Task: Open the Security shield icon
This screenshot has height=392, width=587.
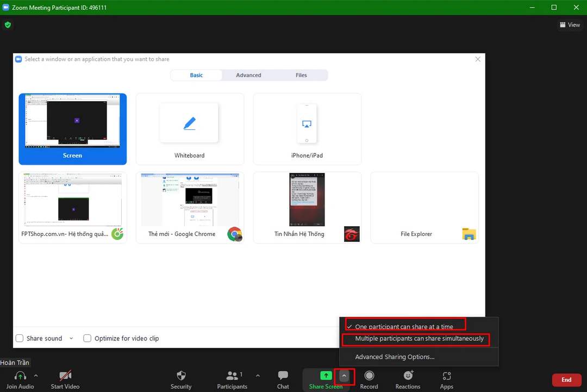Action: (181, 375)
